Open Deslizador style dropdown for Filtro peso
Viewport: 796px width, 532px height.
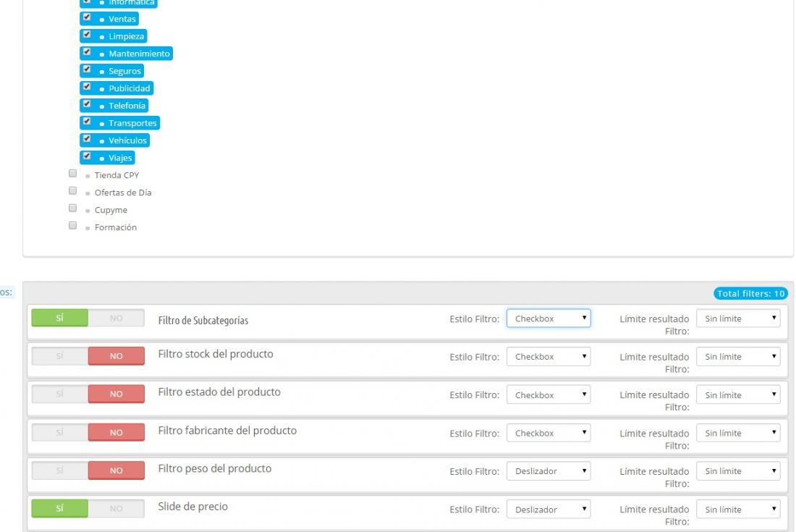pos(549,471)
